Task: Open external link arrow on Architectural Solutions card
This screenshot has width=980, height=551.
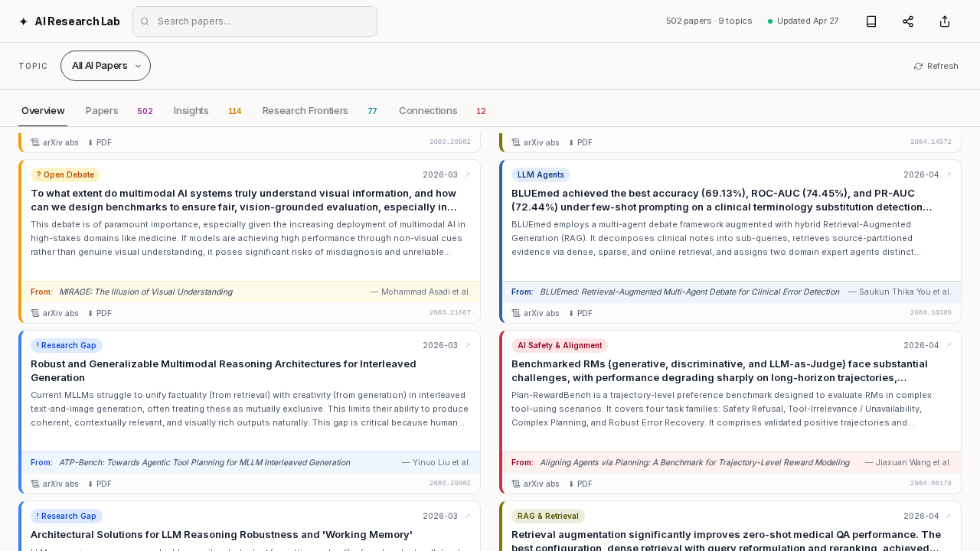Action: tap(468, 516)
